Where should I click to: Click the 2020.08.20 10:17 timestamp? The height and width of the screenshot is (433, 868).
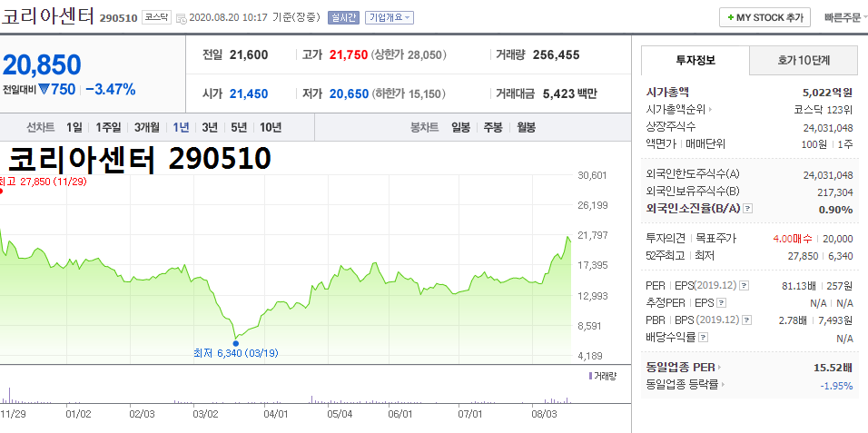coord(229,18)
